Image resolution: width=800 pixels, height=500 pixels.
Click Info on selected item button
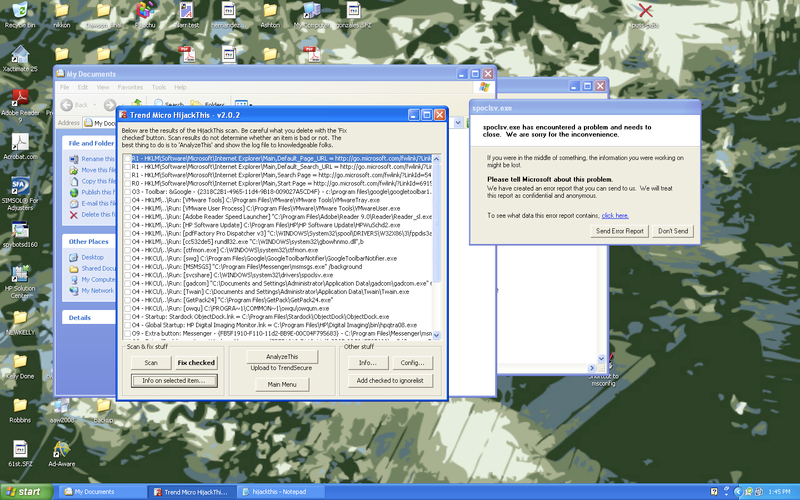pos(174,381)
